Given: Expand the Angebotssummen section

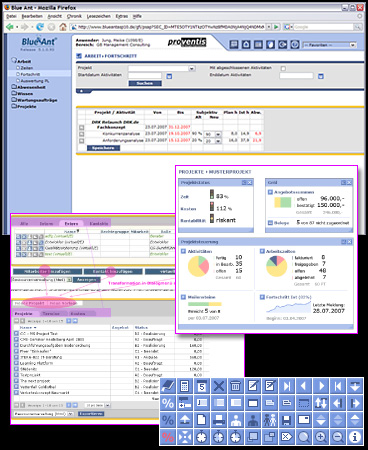Looking at the screenshot, I should pyautogui.click(x=270, y=192).
